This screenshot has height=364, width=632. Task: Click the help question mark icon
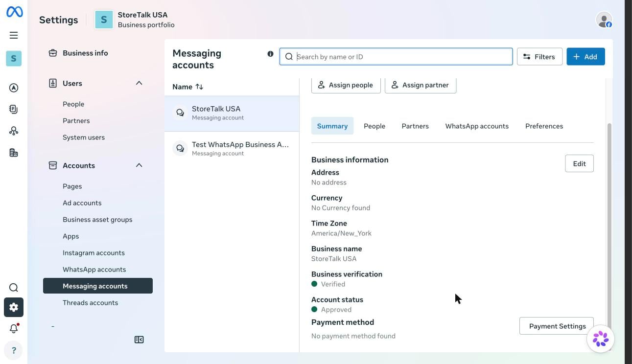[x=14, y=350]
